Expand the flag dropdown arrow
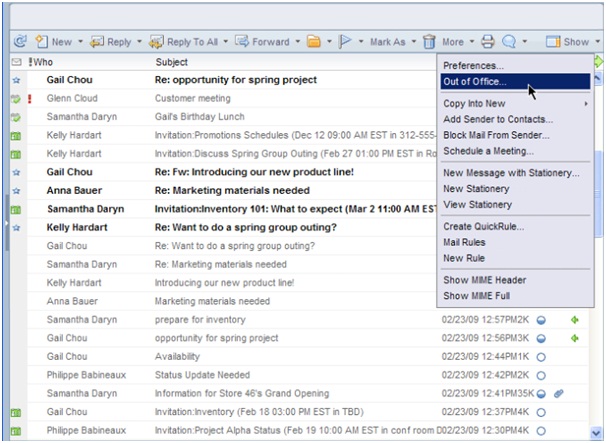 361,41
